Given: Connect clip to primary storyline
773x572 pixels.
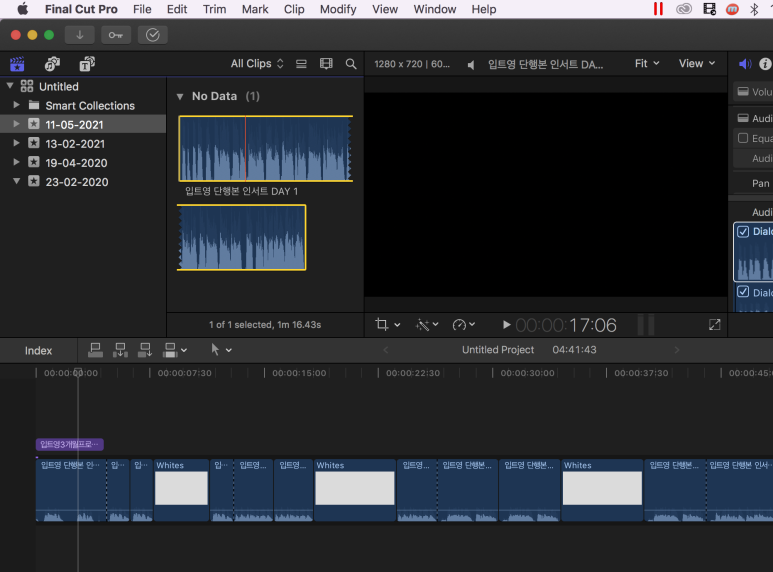Looking at the screenshot, I should pyautogui.click(x=95, y=350).
